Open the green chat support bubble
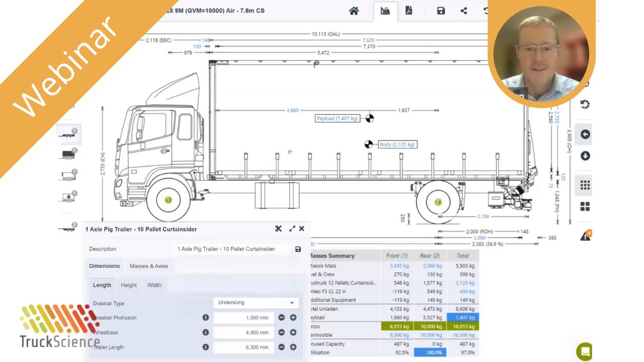Screen dimensions: 644x362 coord(584,351)
